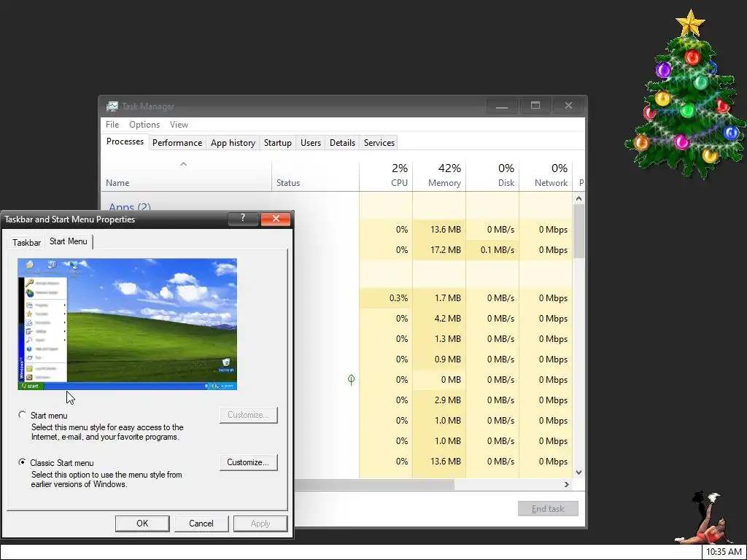Click the OK button in Properties dialog

pyautogui.click(x=142, y=524)
